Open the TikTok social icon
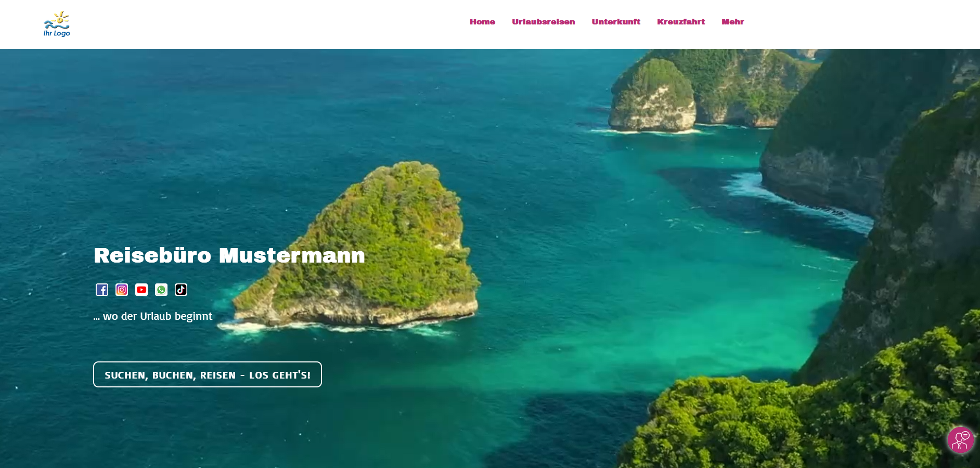The width and height of the screenshot is (980, 468). tap(181, 290)
